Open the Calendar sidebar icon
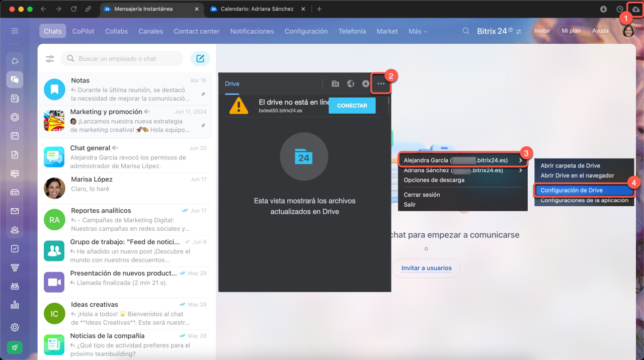The height and width of the screenshot is (360, 644). click(x=15, y=136)
